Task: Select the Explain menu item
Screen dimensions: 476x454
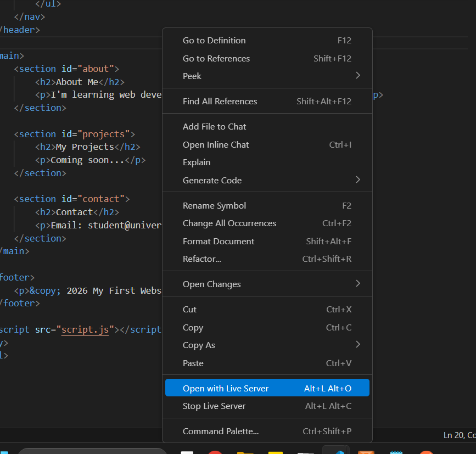Action: pyautogui.click(x=197, y=162)
